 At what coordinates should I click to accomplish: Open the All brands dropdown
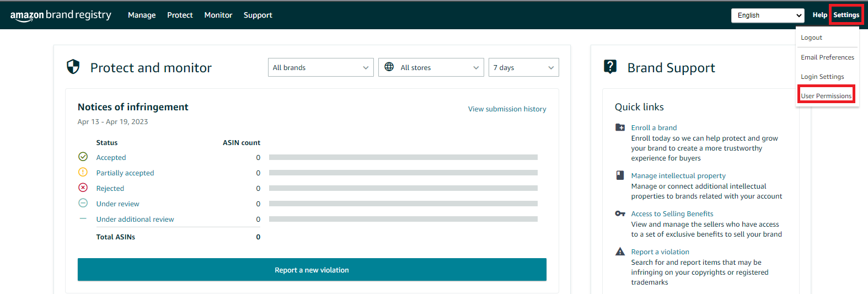321,67
